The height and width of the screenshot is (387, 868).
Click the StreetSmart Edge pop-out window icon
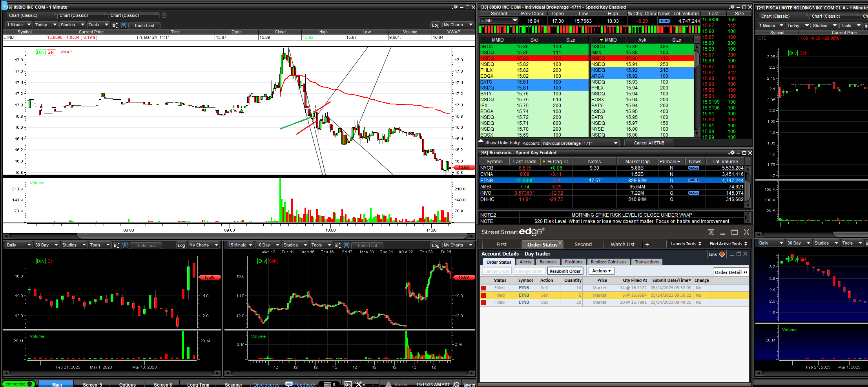(711, 232)
